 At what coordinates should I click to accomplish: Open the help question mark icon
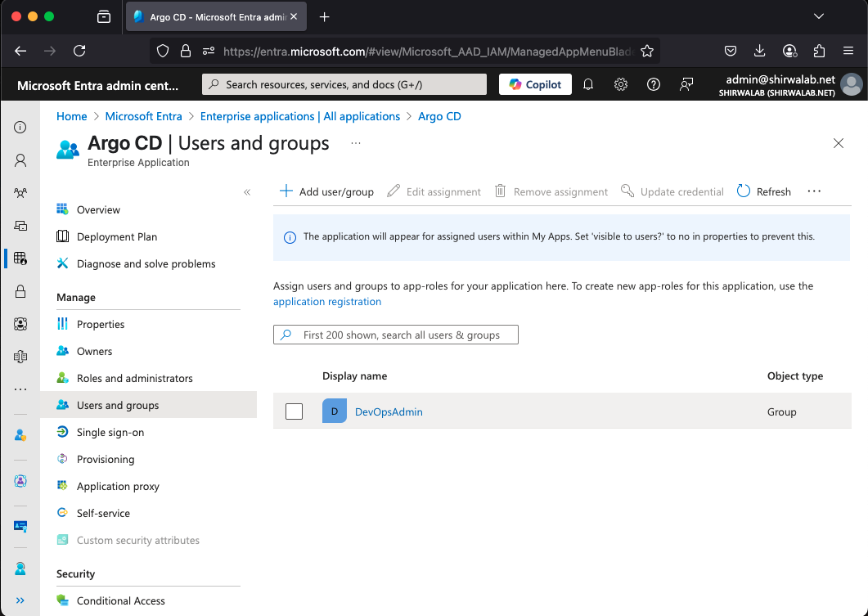point(653,84)
